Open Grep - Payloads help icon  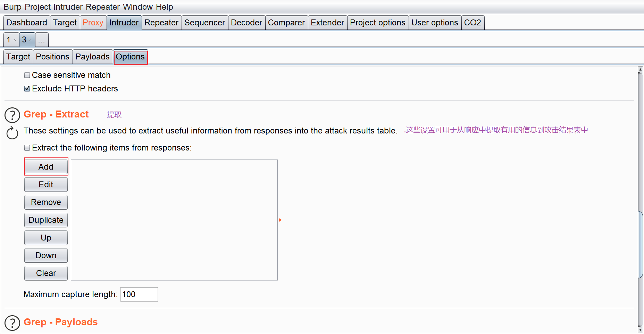coord(12,323)
